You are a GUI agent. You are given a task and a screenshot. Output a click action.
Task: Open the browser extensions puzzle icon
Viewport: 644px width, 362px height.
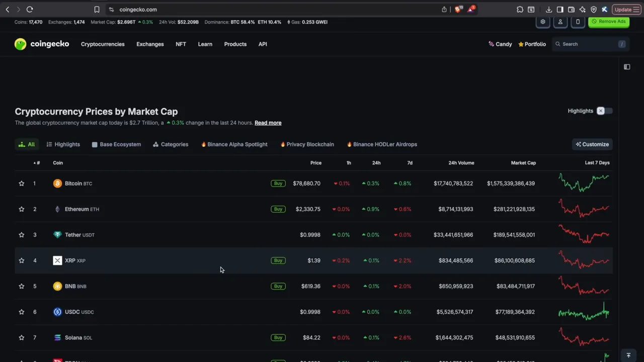(520, 10)
